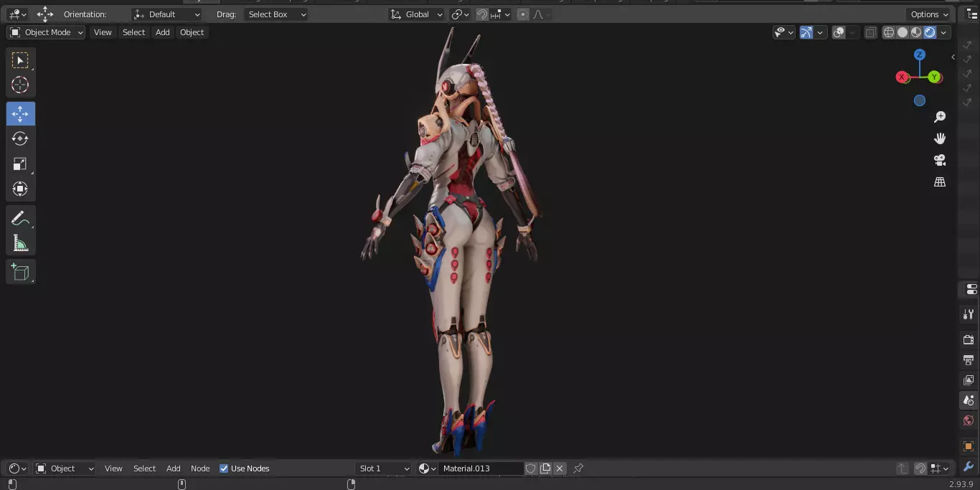Open the Global transform orientation dropdown
This screenshot has width=980, height=490.
417,14
